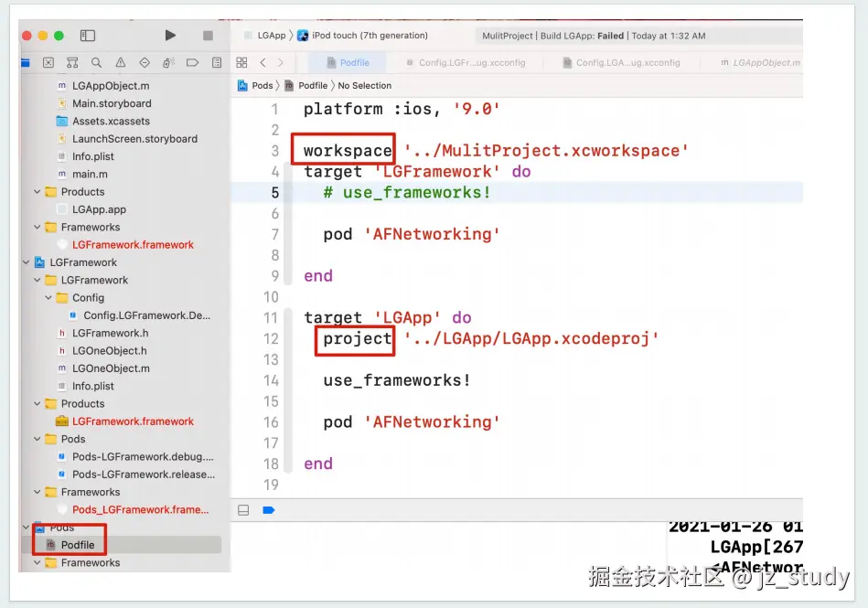Switch to the Podfile tab
This screenshot has height=608, width=868.
pos(348,62)
